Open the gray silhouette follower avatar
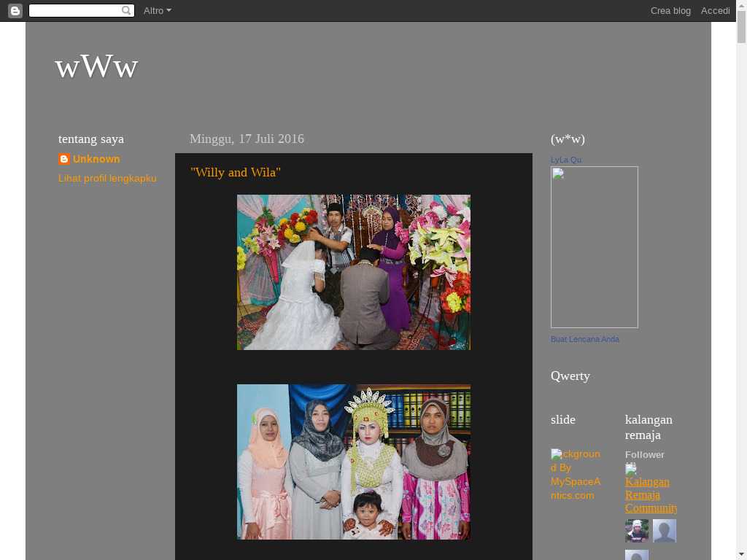 664,531
